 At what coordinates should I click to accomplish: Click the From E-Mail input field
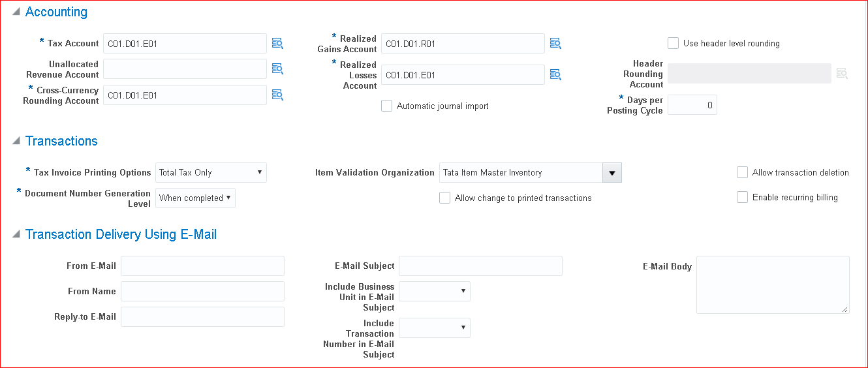(202, 266)
